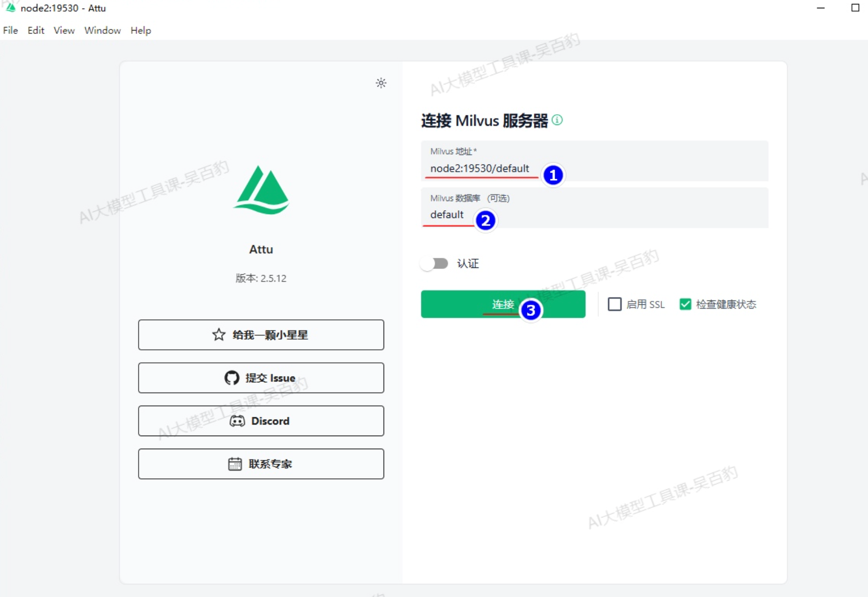
Task: Click the 版本: 2.5.12 version text
Action: point(261,278)
